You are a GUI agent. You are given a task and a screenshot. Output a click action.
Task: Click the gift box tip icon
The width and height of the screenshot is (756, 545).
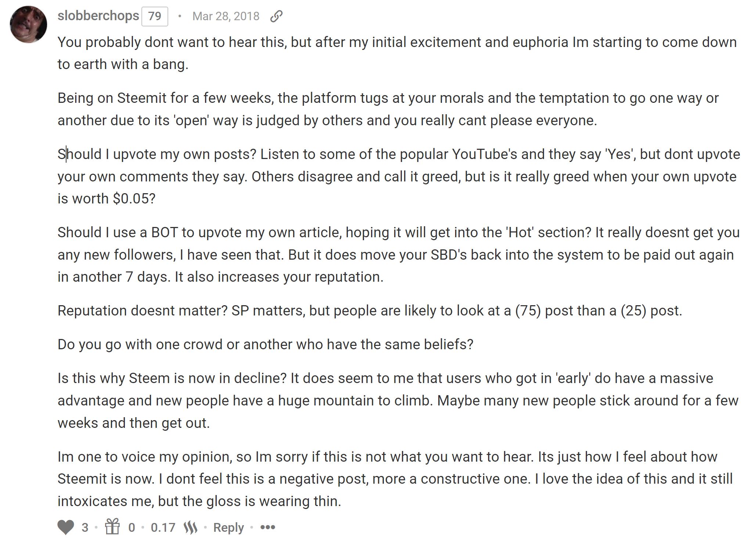click(112, 527)
